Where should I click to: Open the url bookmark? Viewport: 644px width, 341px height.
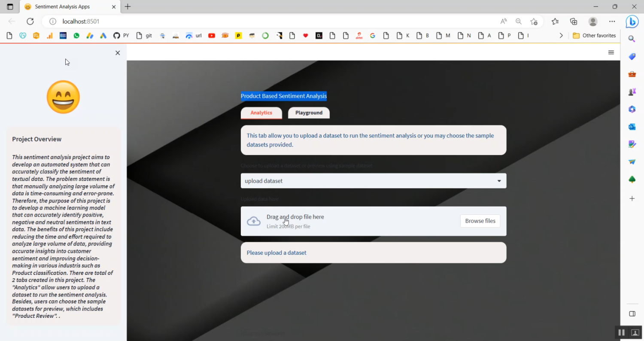pos(194,36)
